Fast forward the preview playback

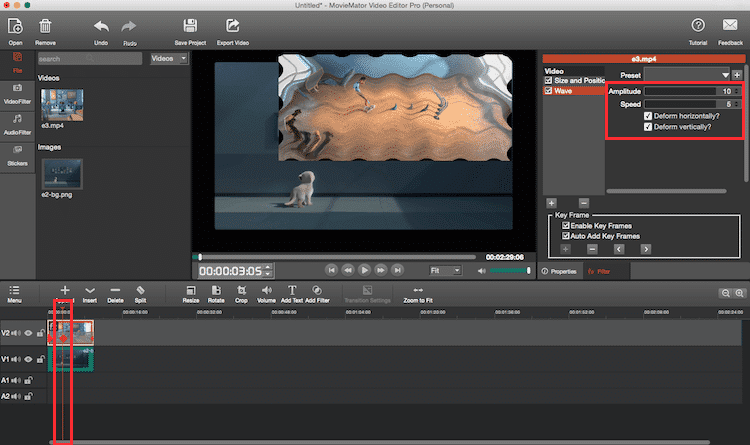[x=381, y=270]
